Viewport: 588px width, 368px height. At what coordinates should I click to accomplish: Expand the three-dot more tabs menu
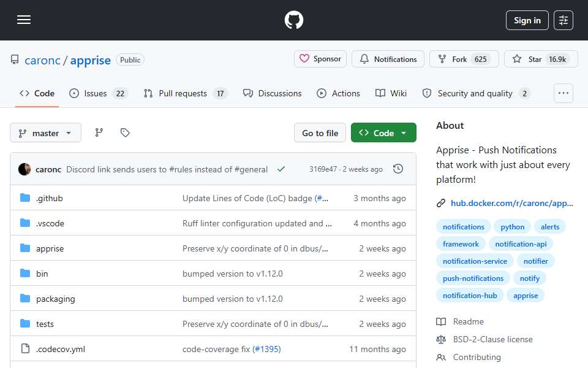point(563,93)
